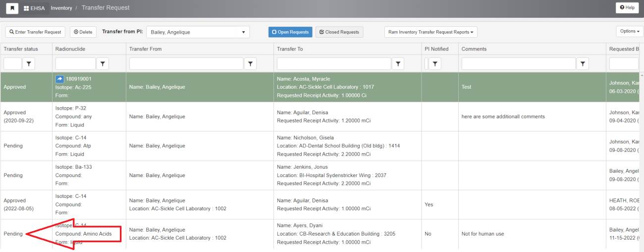Click the Transfer To filter text box
The image size is (644, 252).
click(x=334, y=63)
